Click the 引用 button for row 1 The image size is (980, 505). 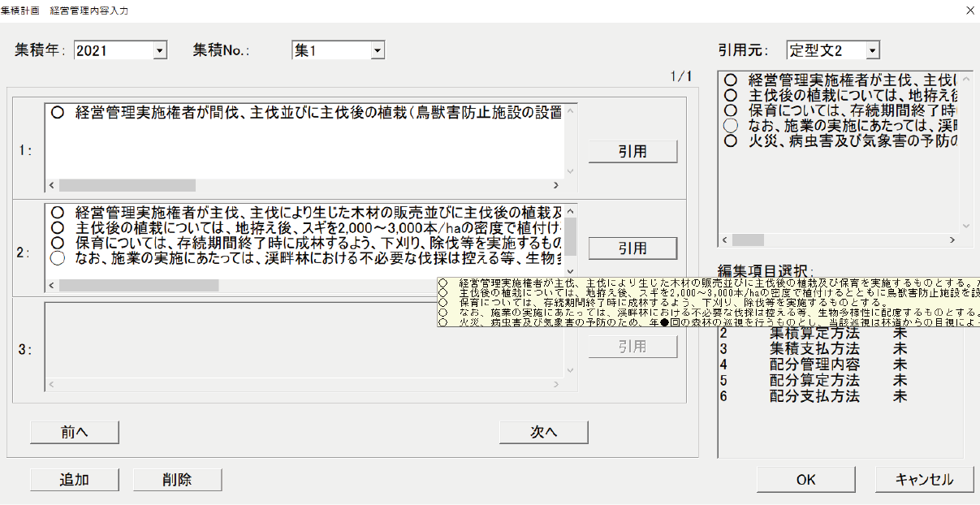632,152
